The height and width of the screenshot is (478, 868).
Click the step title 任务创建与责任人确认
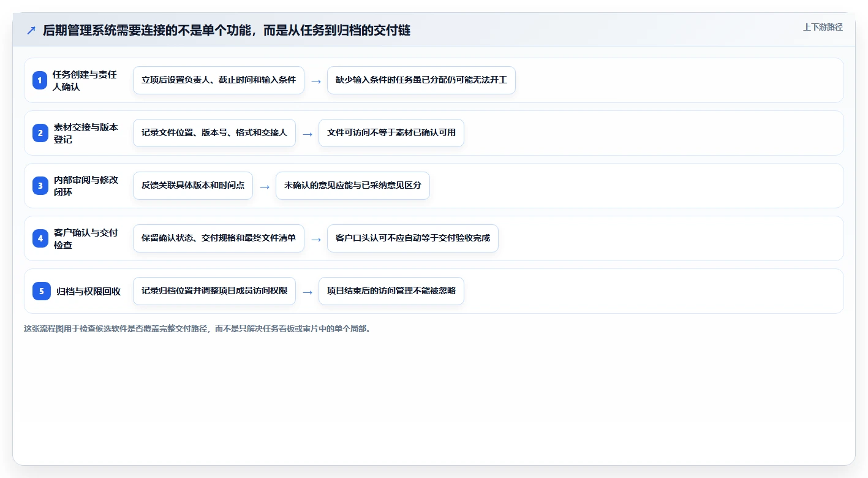[x=85, y=80]
